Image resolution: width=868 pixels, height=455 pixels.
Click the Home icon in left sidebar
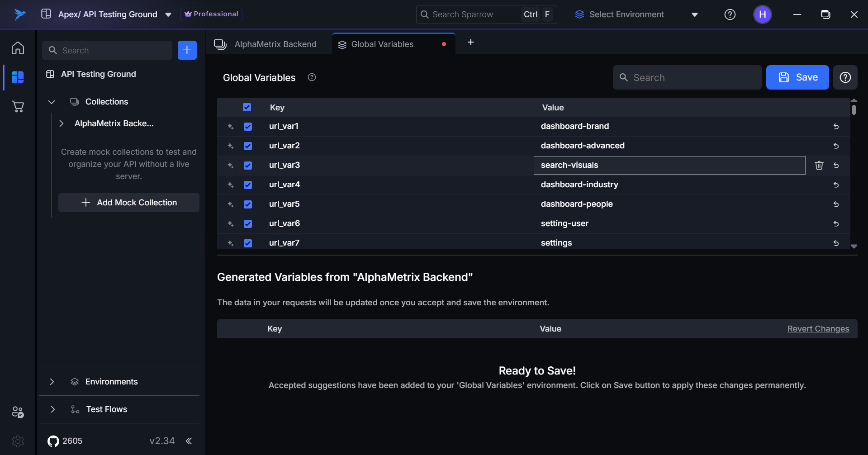click(x=18, y=48)
